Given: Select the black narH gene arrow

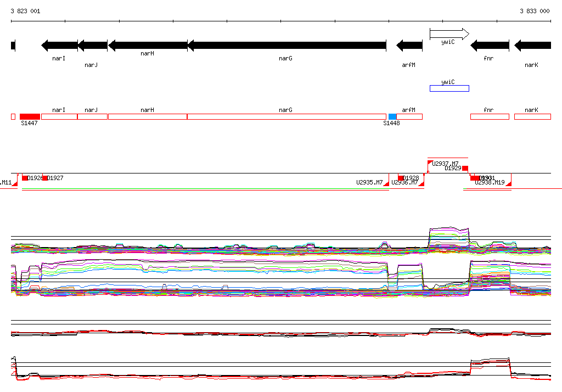Looking at the screenshot, I should tap(148, 46).
